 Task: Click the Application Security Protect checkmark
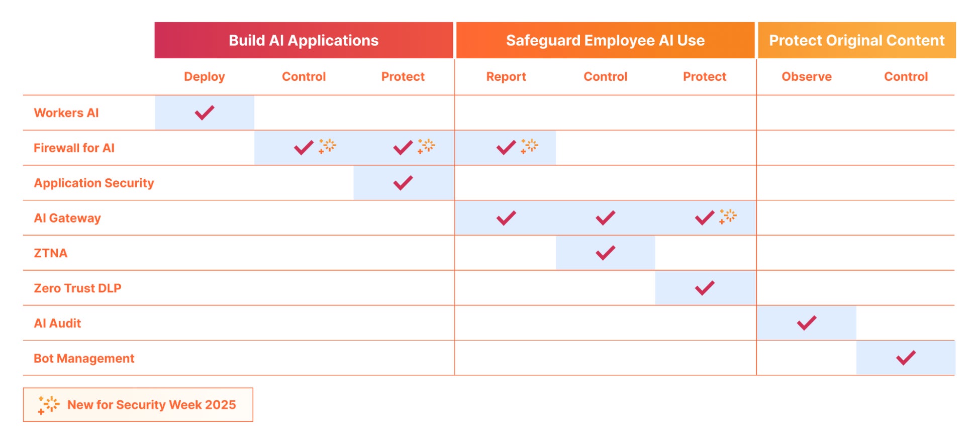pos(403,183)
